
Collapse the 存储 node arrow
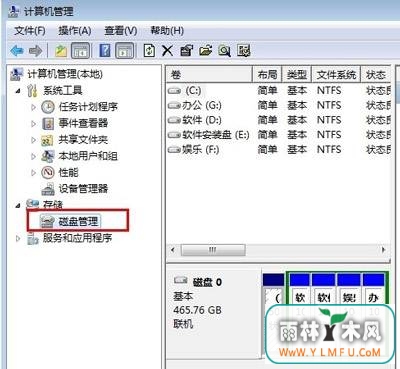[x=18, y=206]
